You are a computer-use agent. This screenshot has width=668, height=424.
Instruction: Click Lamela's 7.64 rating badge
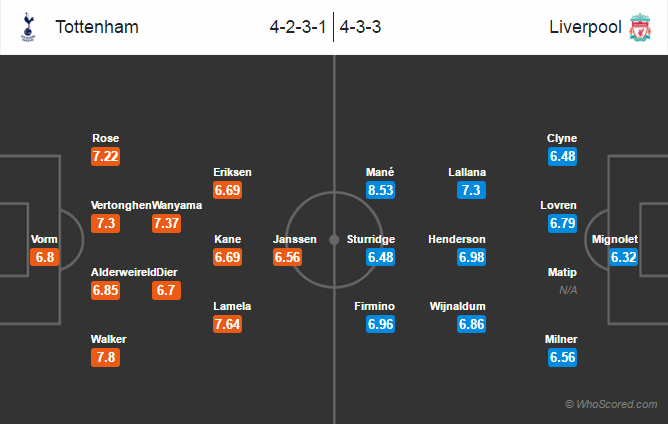pyautogui.click(x=227, y=324)
